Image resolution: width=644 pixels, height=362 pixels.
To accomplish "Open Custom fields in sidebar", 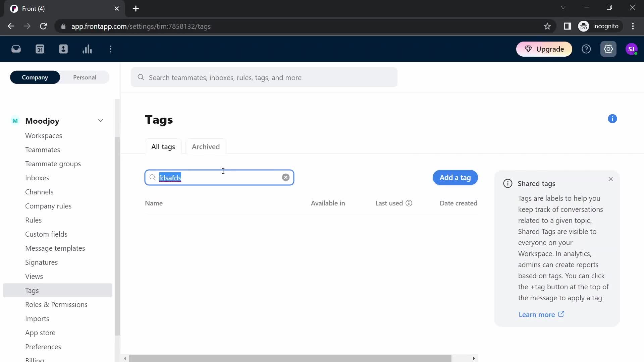I will [x=46, y=234].
